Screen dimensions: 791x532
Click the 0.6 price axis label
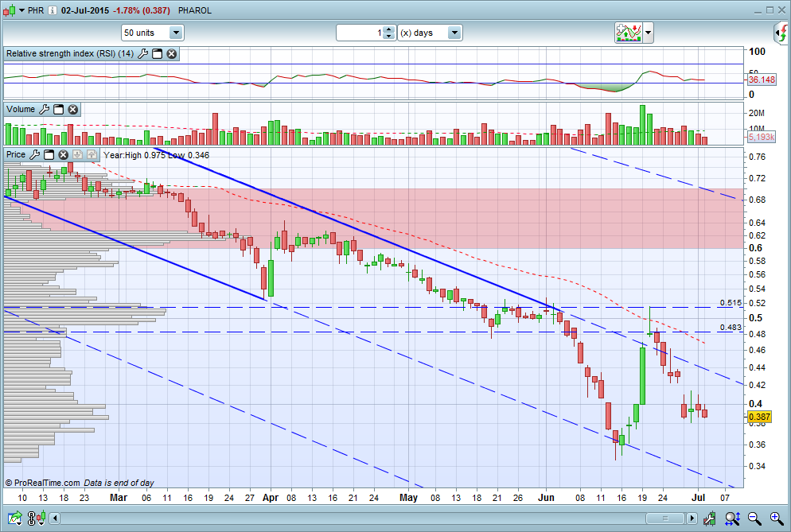[x=756, y=248]
